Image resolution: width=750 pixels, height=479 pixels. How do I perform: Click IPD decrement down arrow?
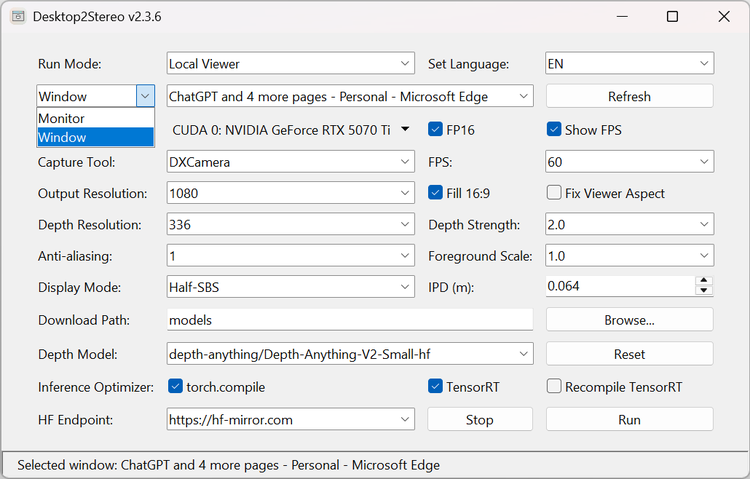[x=704, y=292]
